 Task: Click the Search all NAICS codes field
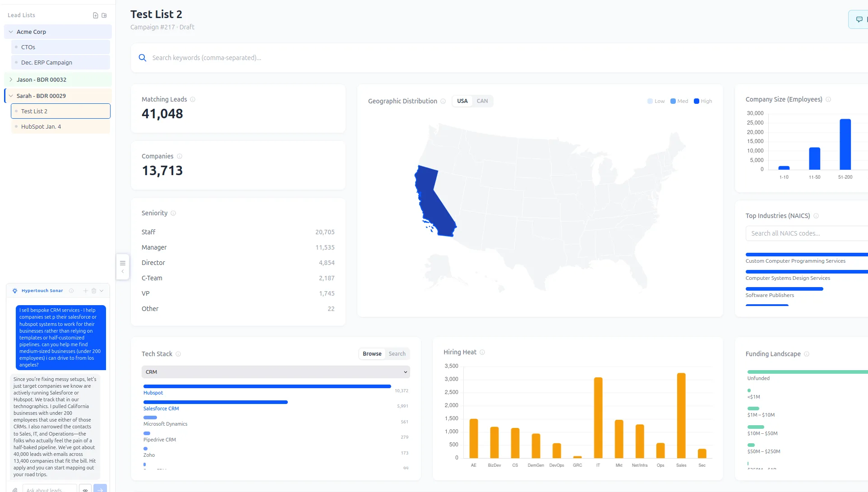[x=807, y=233]
